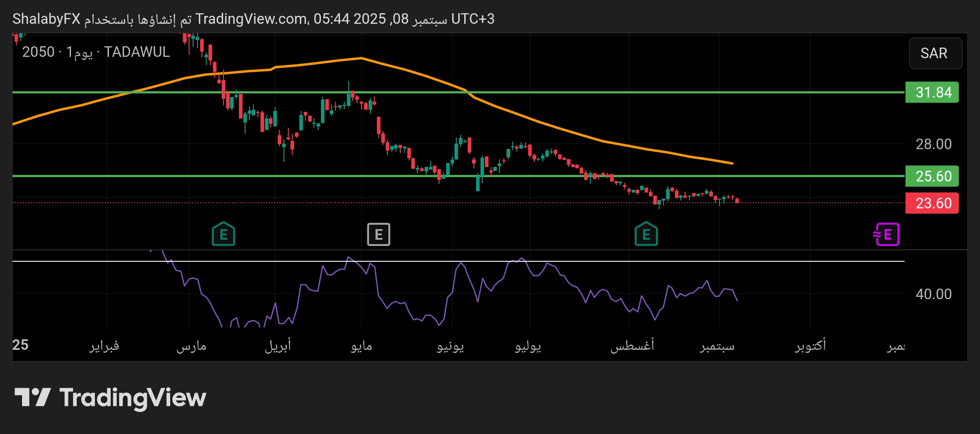Screen dimensions: 980x434
Task: Click the green earnings marker near August
Action: 646,234
